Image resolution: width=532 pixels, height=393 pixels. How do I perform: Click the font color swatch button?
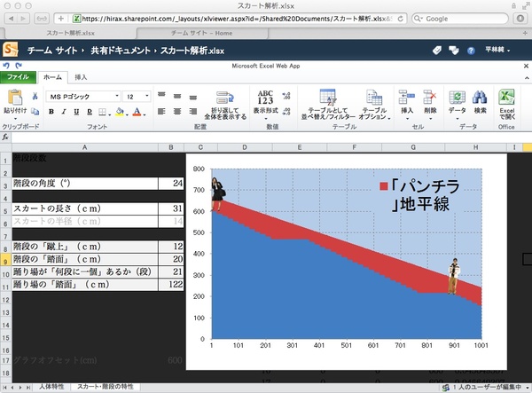tap(137, 112)
